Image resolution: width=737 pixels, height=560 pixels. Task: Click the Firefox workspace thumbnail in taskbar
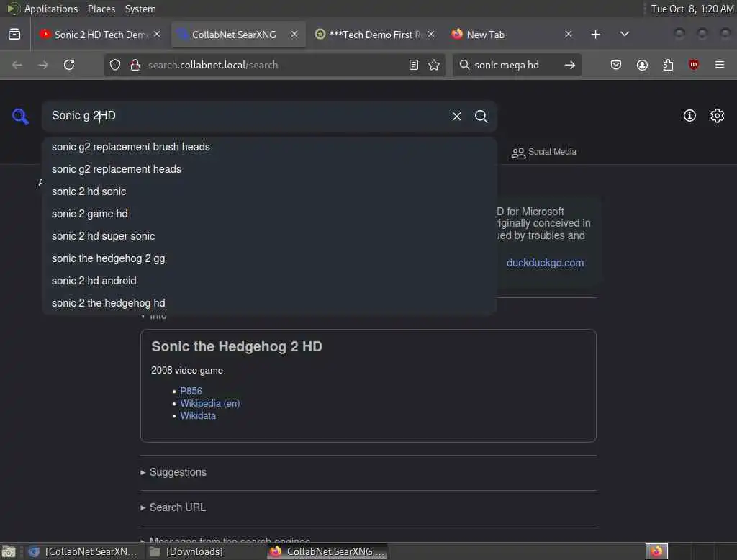[656, 551]
